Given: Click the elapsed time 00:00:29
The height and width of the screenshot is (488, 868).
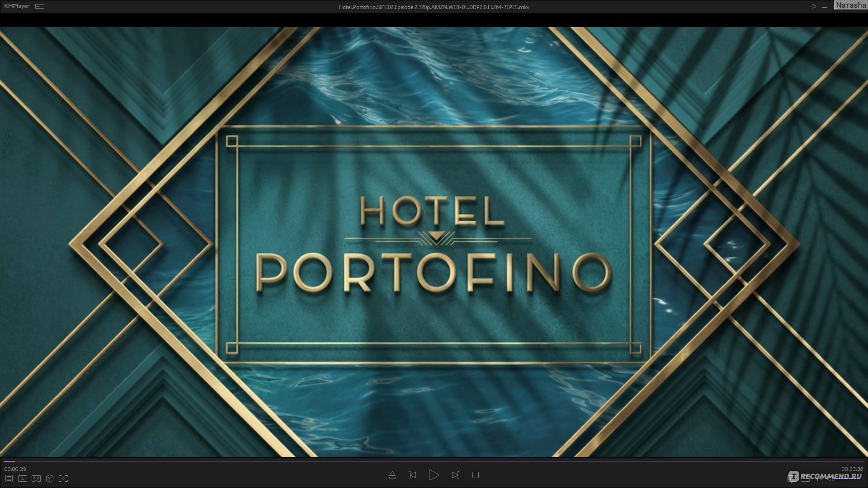Looking at the screenshot, I should pyautogui.click(x=15, y=469).
